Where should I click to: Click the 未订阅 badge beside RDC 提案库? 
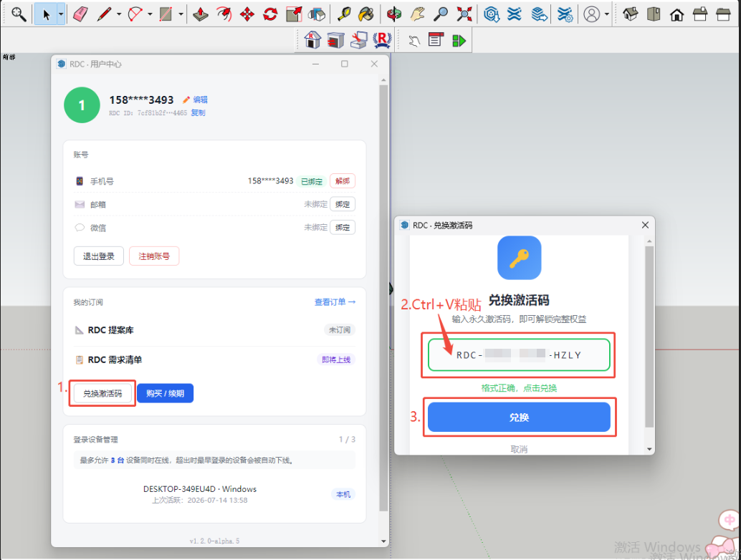[x=340, y=329]
